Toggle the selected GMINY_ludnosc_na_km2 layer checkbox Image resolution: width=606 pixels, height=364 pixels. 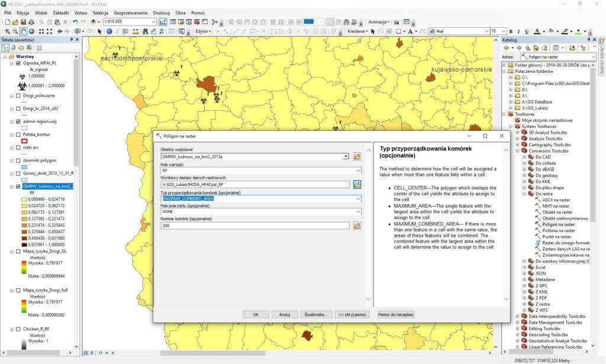18,186
